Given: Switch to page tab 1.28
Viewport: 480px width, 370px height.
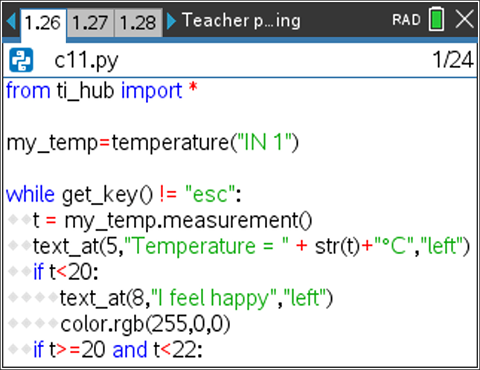Looking at the screenshot, I should coord(138,23).
